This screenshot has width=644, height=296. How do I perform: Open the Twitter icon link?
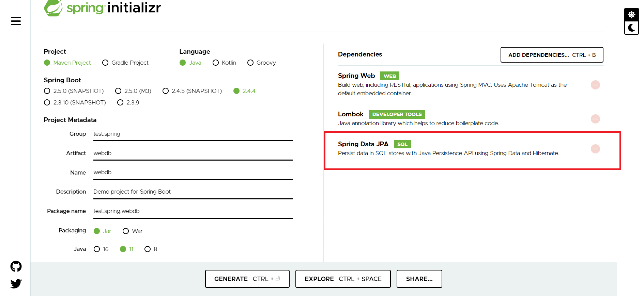pos(16,283)
